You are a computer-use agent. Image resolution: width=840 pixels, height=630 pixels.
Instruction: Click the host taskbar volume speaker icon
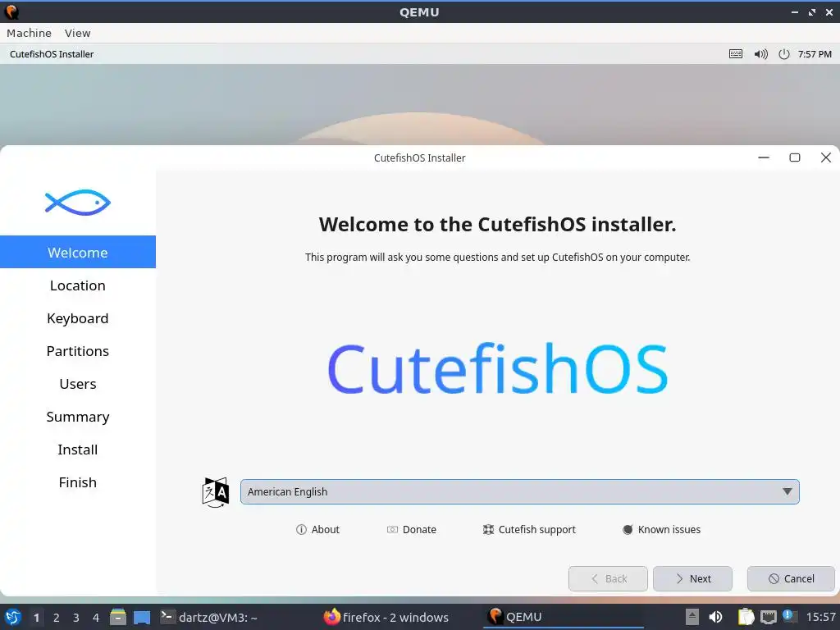[x=715, y=617]
